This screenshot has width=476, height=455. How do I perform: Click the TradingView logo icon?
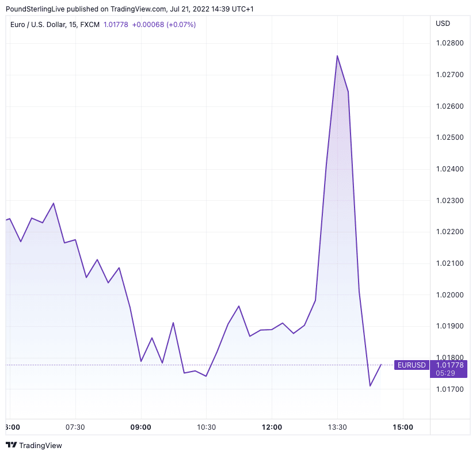coord(11,445)
